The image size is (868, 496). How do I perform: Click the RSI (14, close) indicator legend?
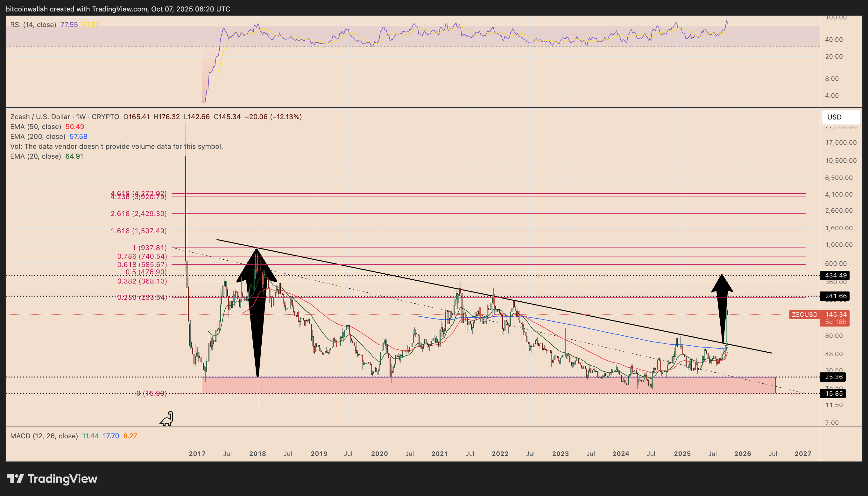tap(33, 25)
